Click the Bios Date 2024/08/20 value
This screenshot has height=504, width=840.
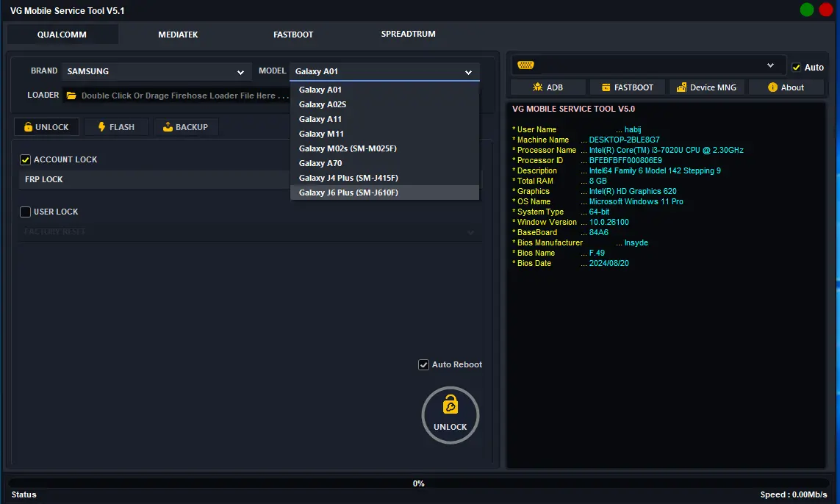(x=609, y=263)
